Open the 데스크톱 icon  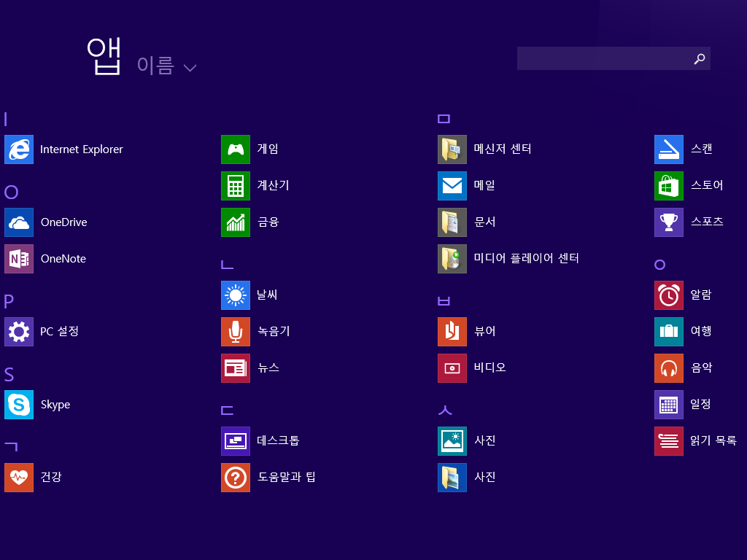236,441
